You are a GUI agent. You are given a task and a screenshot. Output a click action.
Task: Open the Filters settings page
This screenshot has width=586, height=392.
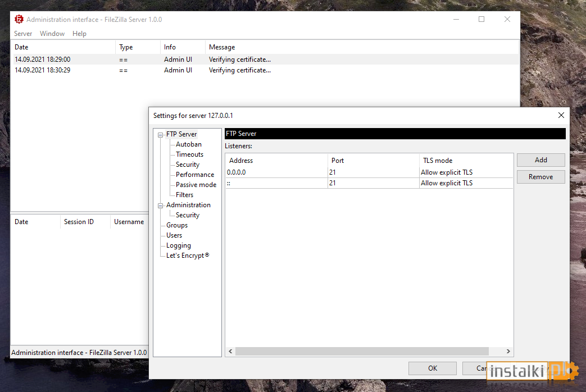tap(184, 195)
